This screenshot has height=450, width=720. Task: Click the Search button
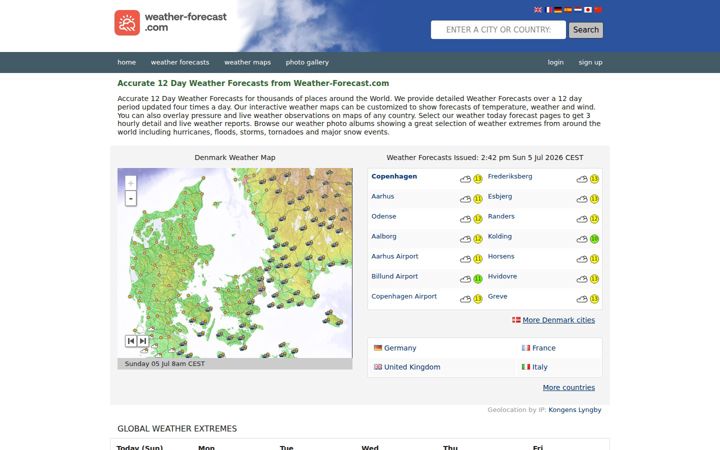point(586,30)
